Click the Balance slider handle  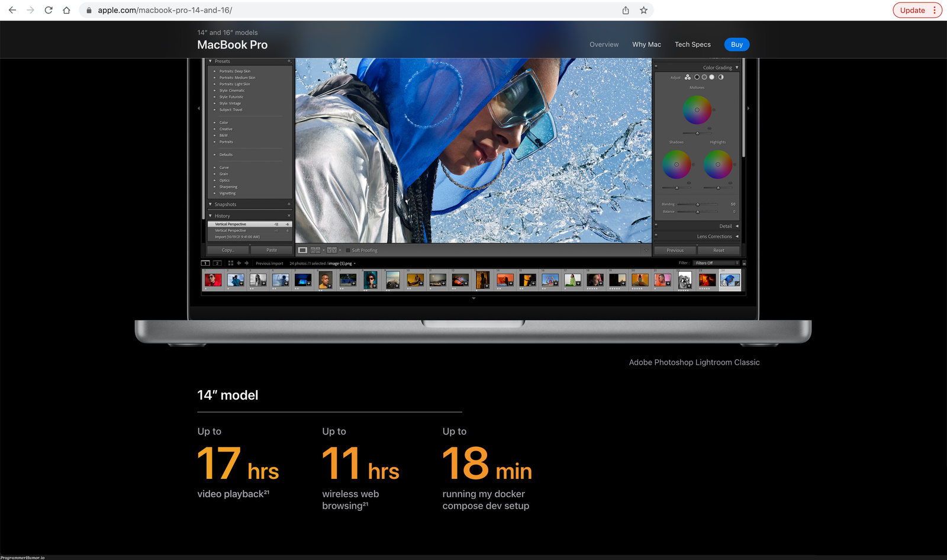click(698, 211)
